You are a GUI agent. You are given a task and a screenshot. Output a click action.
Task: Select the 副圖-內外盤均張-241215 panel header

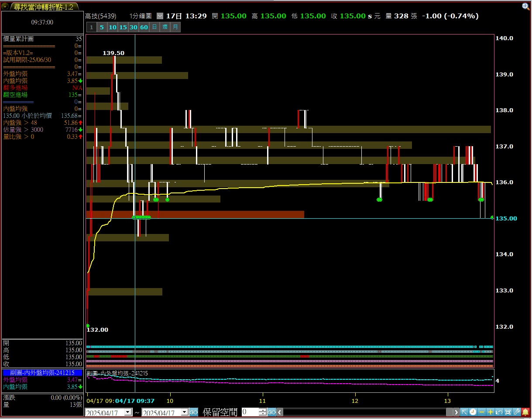click(x=42, y=373)
